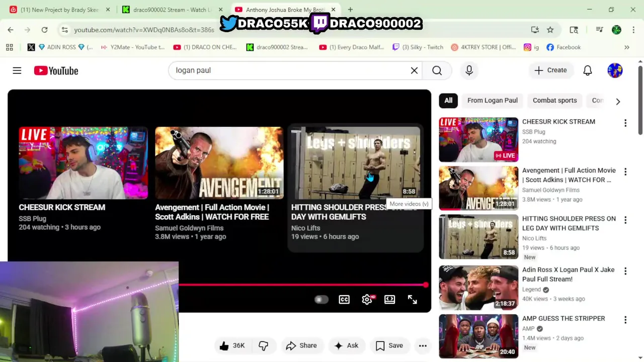This screenshot has height=362, width=644.
Task: Like the video with thumbs up
Action: click(232, 345)
